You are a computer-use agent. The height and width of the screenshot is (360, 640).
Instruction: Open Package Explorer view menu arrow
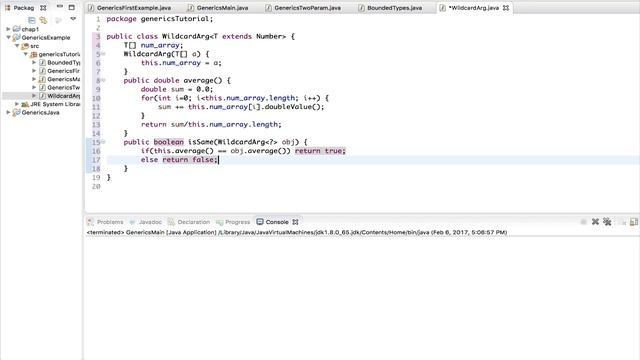73,19
